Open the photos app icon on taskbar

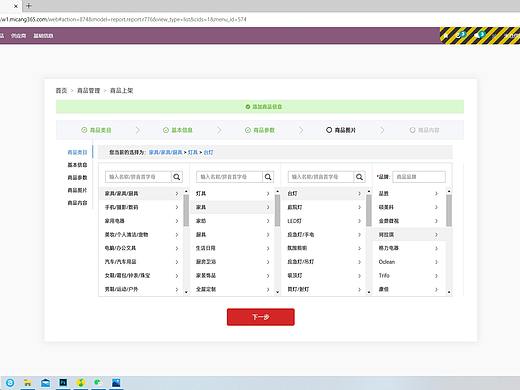coord(116,383)
